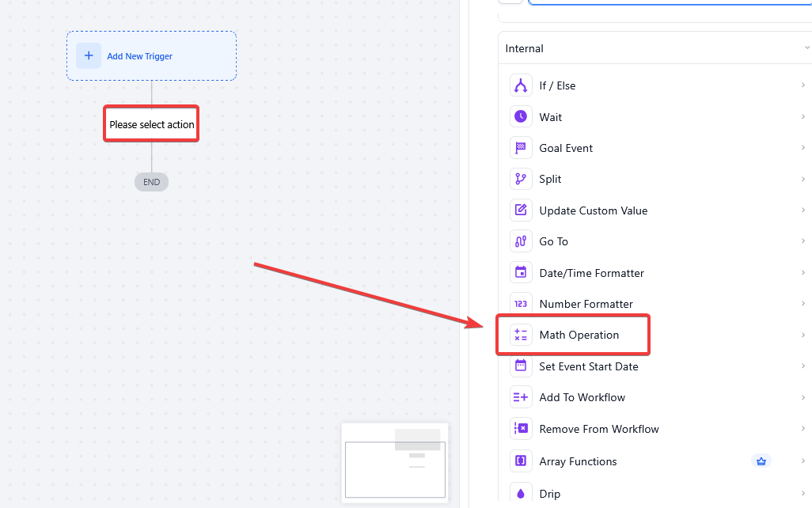Image resolution: width=812 pixels, height=508 pixels.
Task: Choose Add To Workflow from the action list
Action: (x=582, y=397)
